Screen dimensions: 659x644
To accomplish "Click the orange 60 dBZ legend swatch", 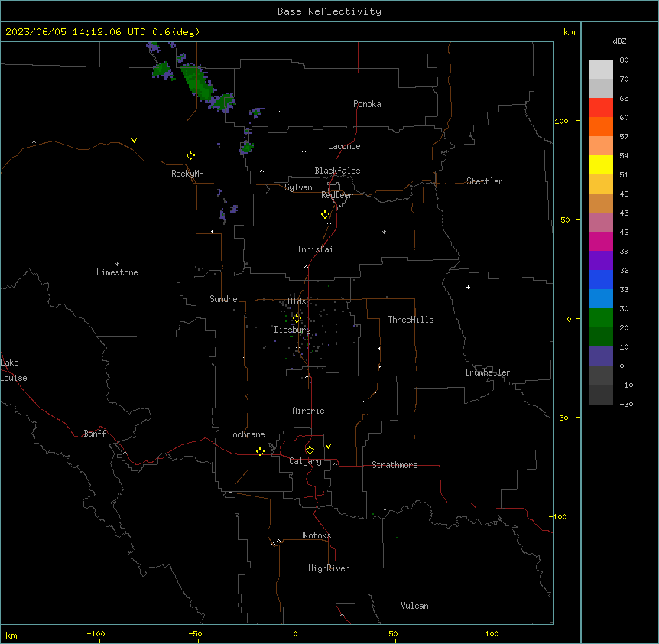I will [601, 126].
